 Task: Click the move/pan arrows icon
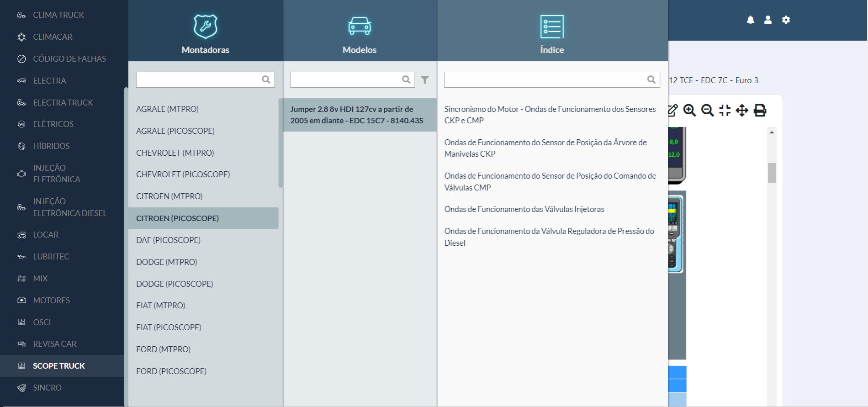point(742,111)
